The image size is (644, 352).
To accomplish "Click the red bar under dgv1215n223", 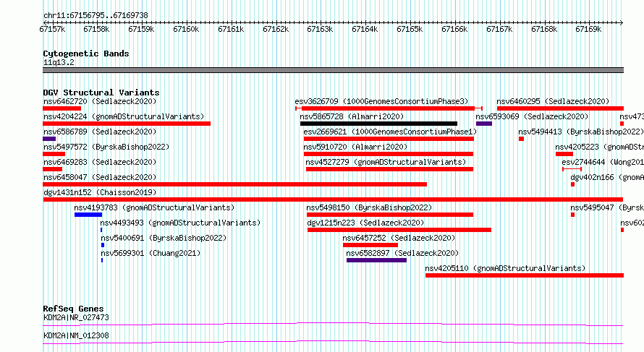I will tap(399, 230).
